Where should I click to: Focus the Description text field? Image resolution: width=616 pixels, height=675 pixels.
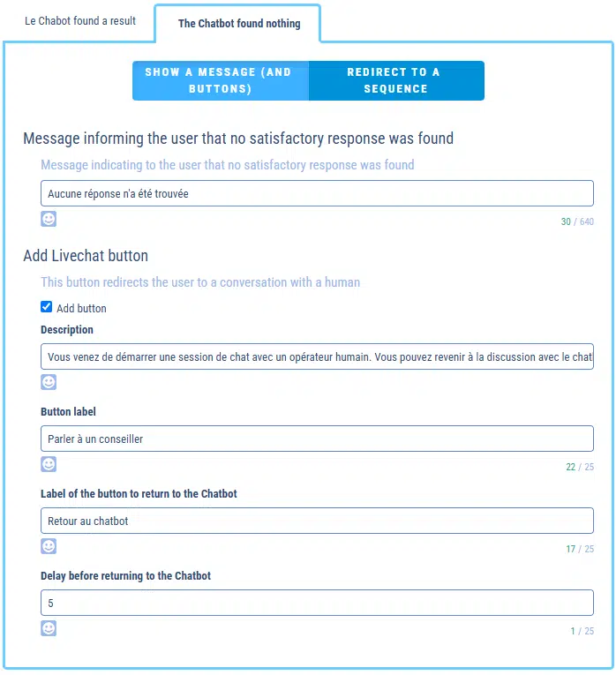tap(317, 357)
